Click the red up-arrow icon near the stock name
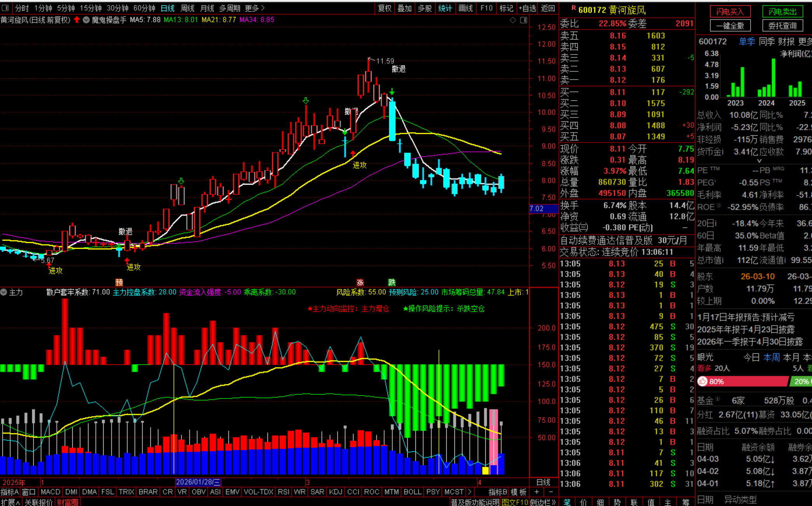The height and width of the screenshot is (506, 812). [77, 20]
